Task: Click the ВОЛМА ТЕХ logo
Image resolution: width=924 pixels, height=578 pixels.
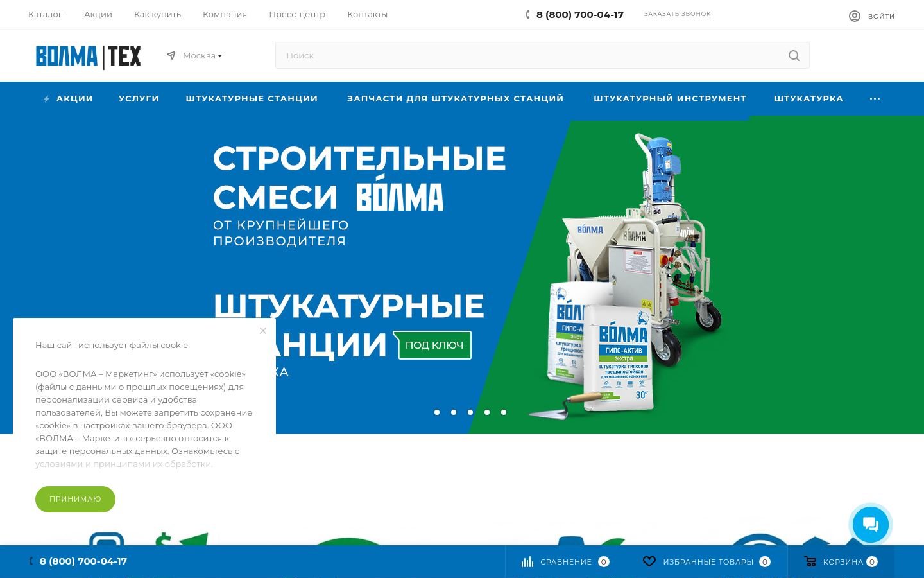Action: coord(88,57)
